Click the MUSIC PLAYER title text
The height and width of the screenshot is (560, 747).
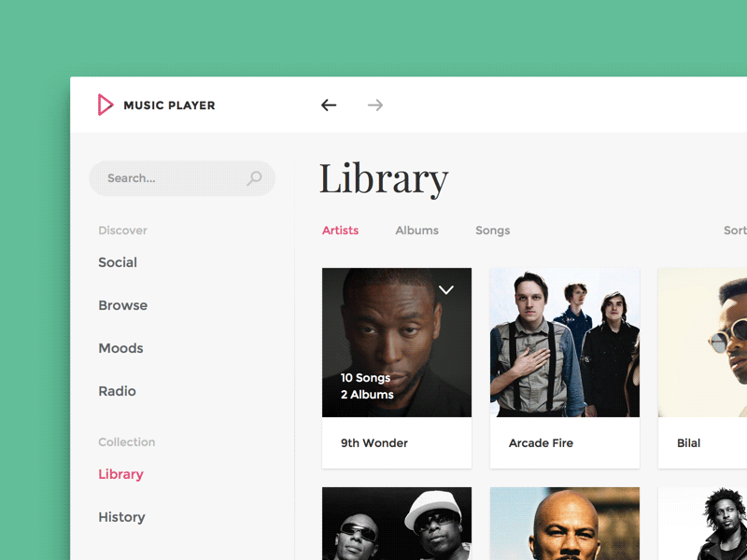click(169, 105)
